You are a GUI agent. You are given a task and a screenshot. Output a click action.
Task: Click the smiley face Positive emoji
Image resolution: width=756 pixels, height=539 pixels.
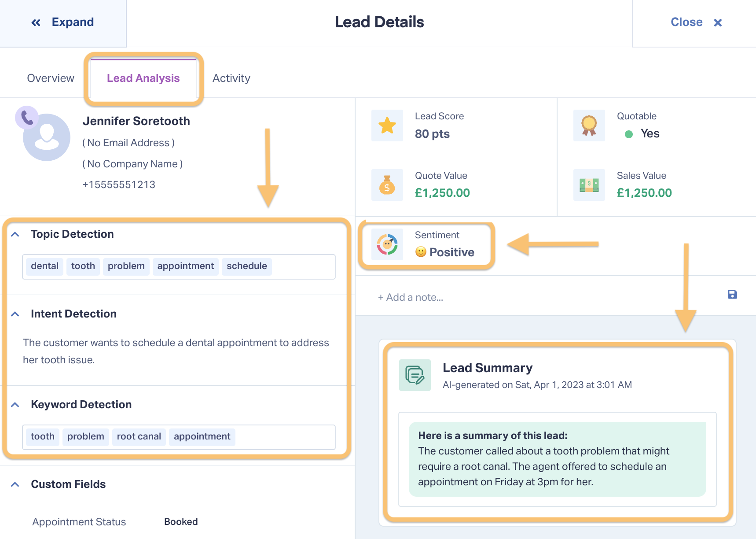421,252
